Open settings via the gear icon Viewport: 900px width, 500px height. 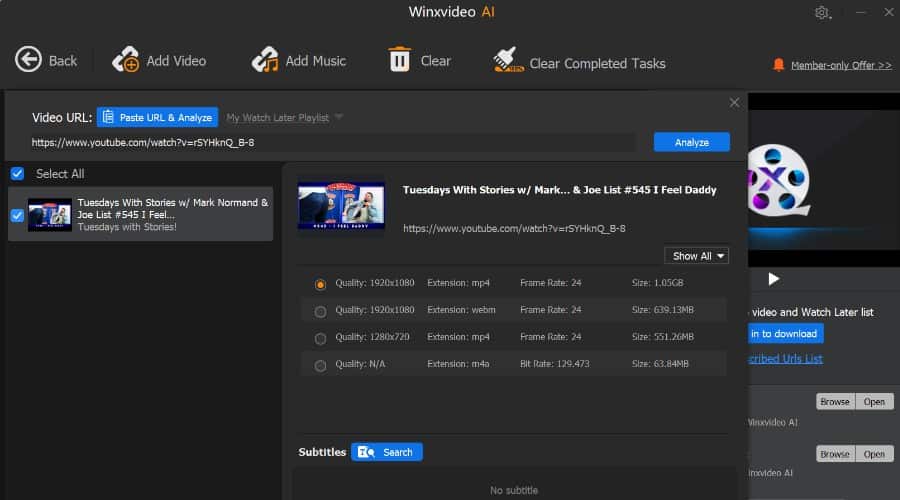click(822, 12)
